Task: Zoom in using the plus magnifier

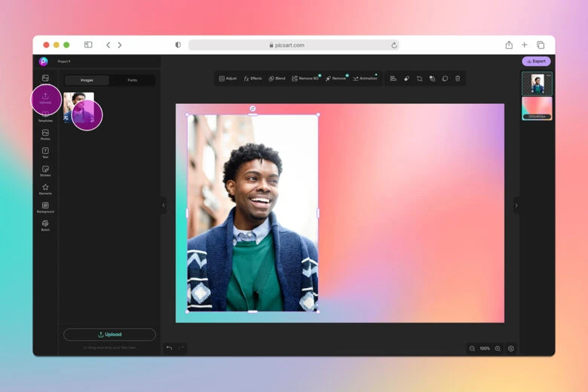Action: (x=498, y=348)
